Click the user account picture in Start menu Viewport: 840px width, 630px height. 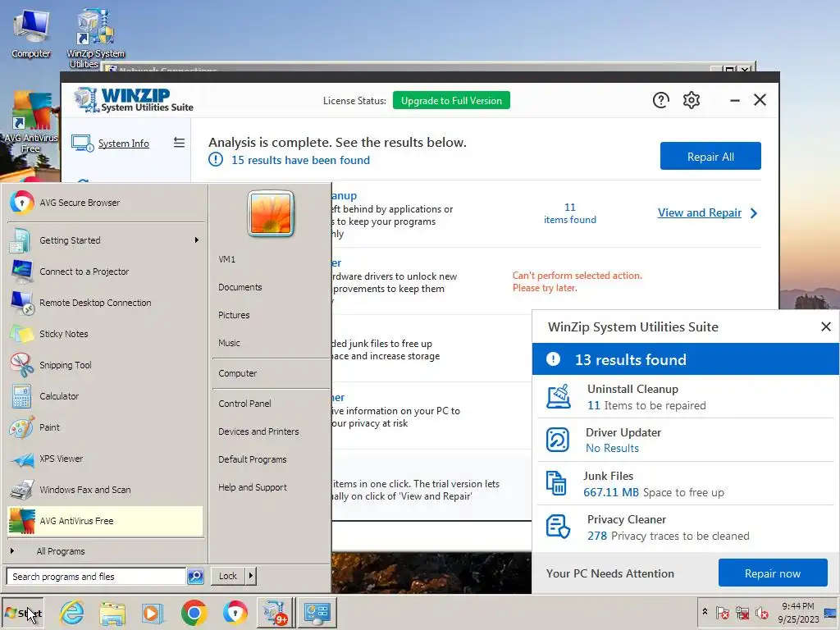pos(271,213)
